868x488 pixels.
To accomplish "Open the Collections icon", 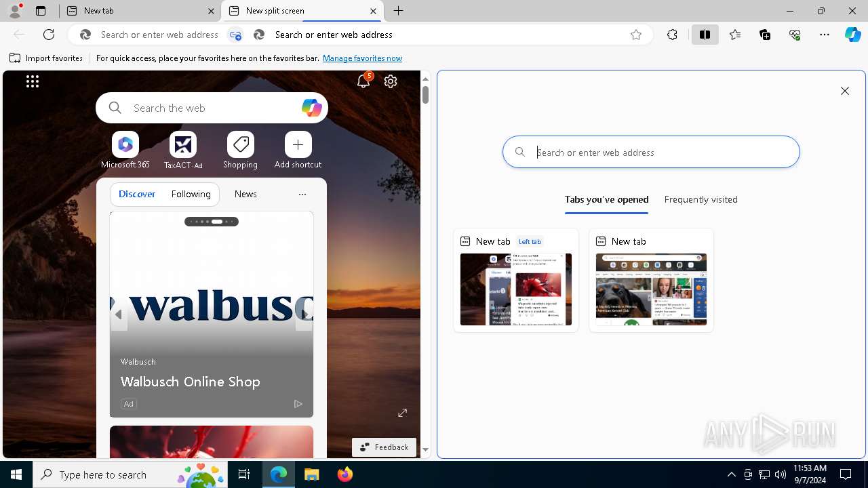I will click(x=765, y=35).
